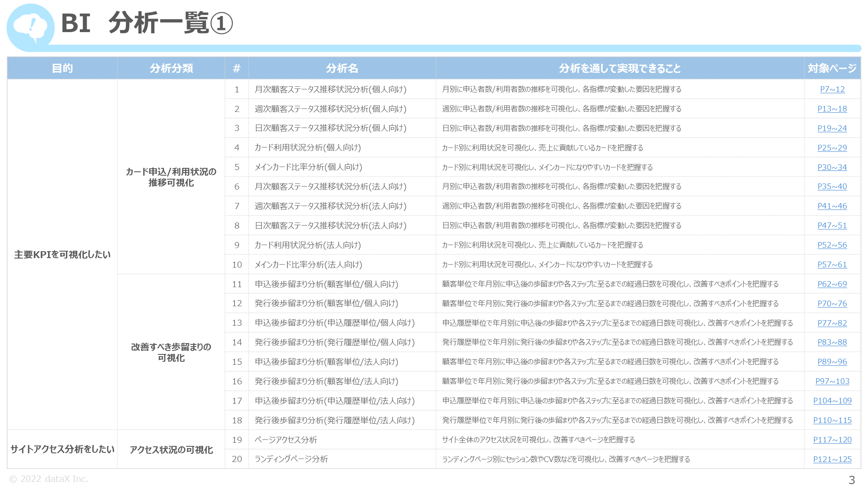
Task: Click row number 15 cell
Action: coord(237,362)
